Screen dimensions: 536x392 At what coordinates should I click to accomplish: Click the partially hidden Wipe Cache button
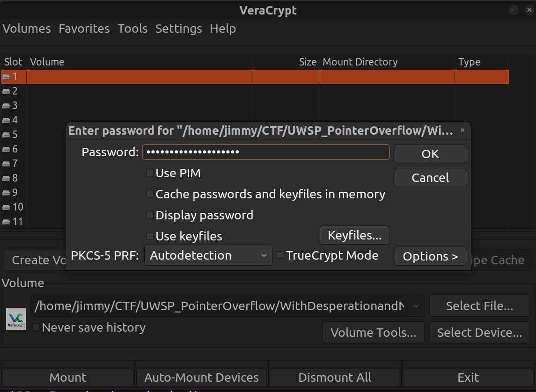(501, 260)
